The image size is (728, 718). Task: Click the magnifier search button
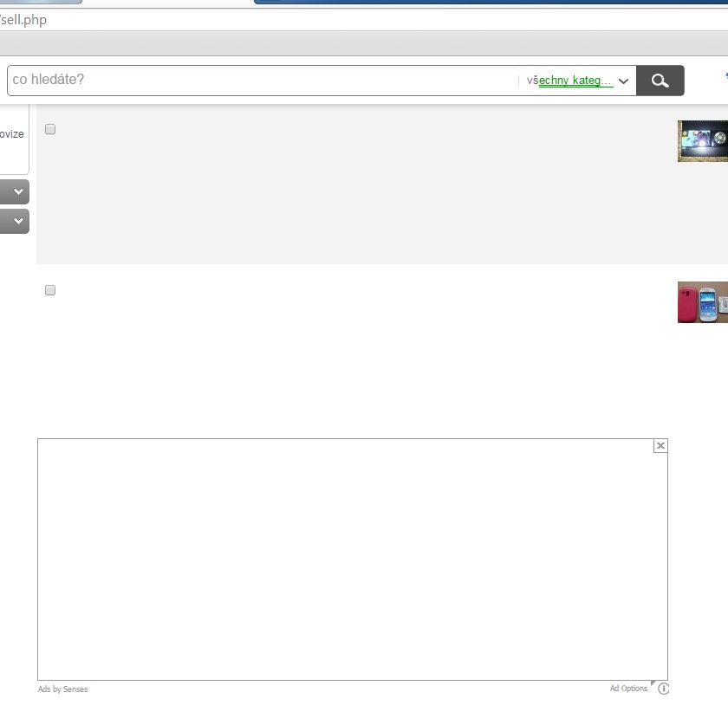tap(660, 81)
